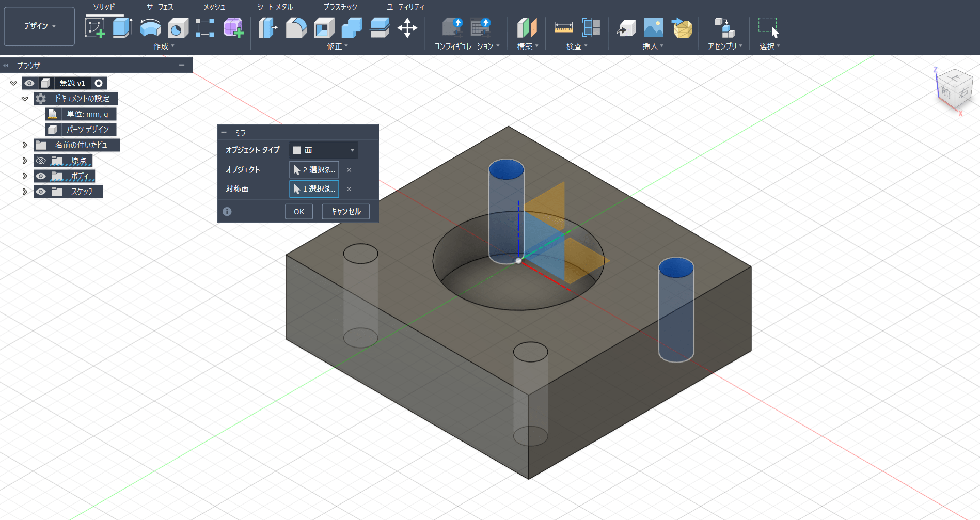Click the activate radio button on 無題 v1
The width and height of the screenshot is (980, 520).
pyautogui.click(x=99, y=83)
